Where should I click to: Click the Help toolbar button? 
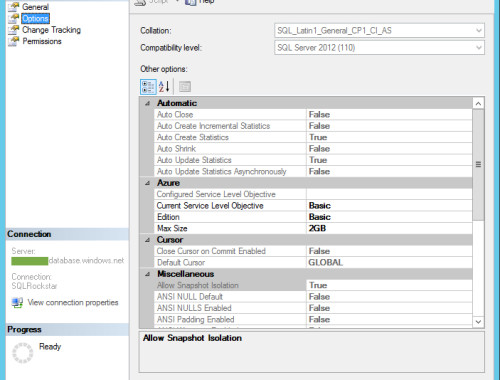click(x=200, y=2)
